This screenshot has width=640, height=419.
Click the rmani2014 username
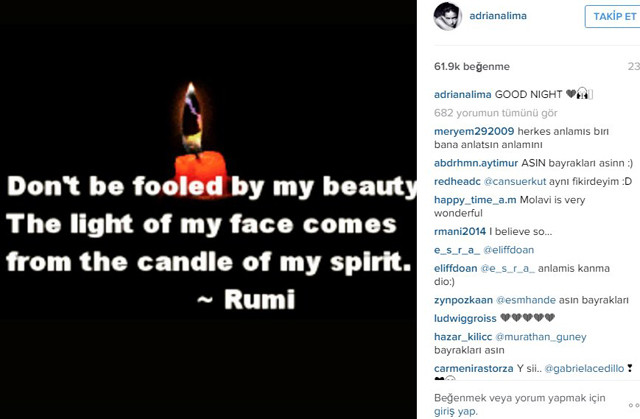(x=460, y=231)
